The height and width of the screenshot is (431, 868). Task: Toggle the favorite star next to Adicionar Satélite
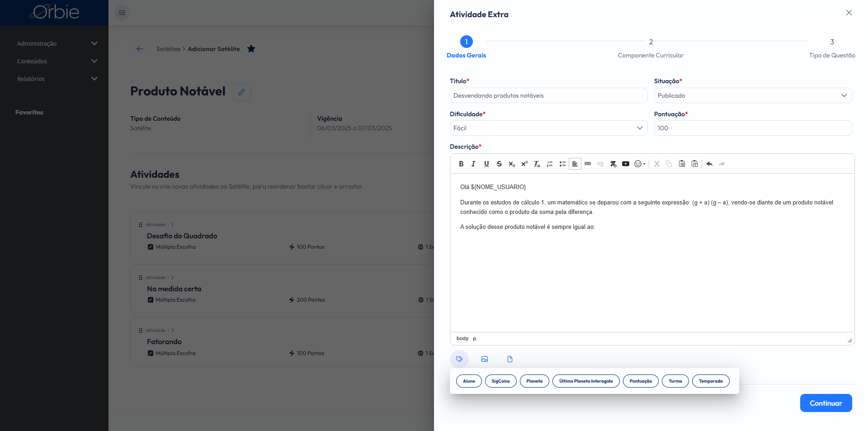(x=251, y=49)
